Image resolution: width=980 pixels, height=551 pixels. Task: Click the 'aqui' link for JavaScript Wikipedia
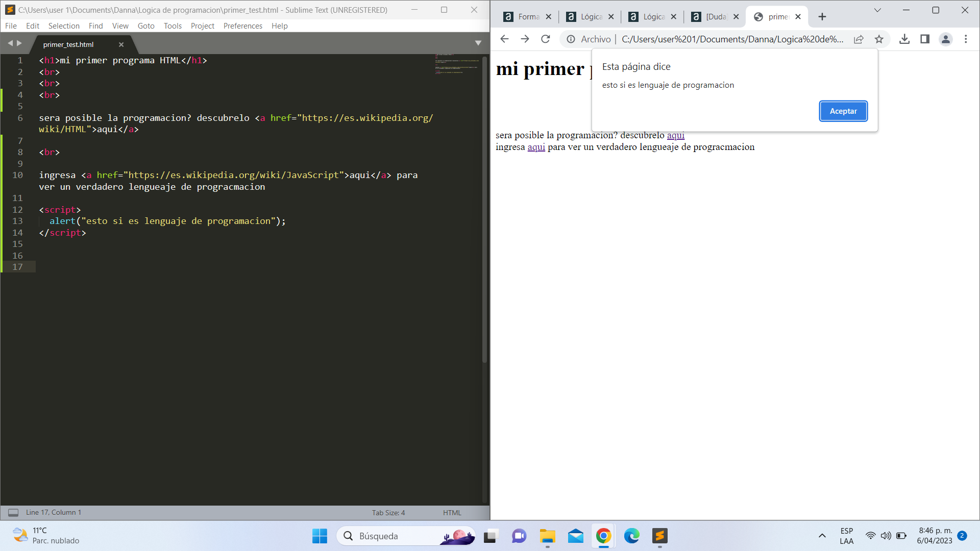pos(536,146)
